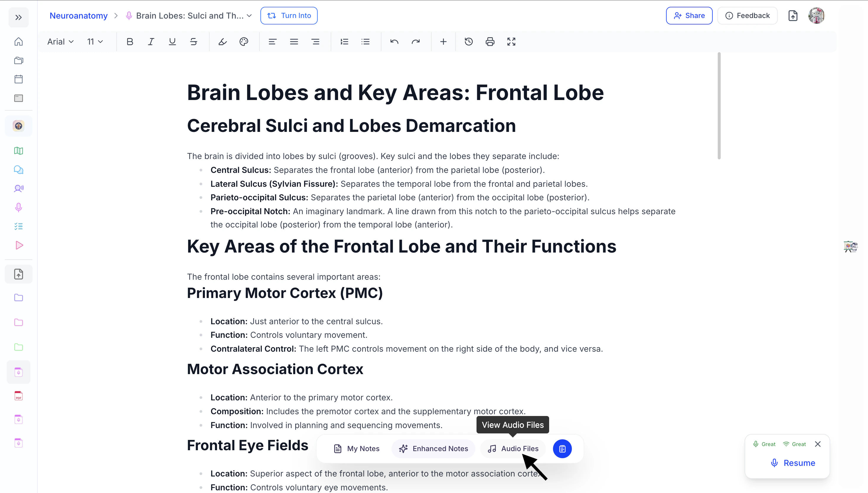Image resolution: width=868 pixels, height=493 pixels.
Task: Open the calendar in sidebar
Action: (x=19, y=79)
